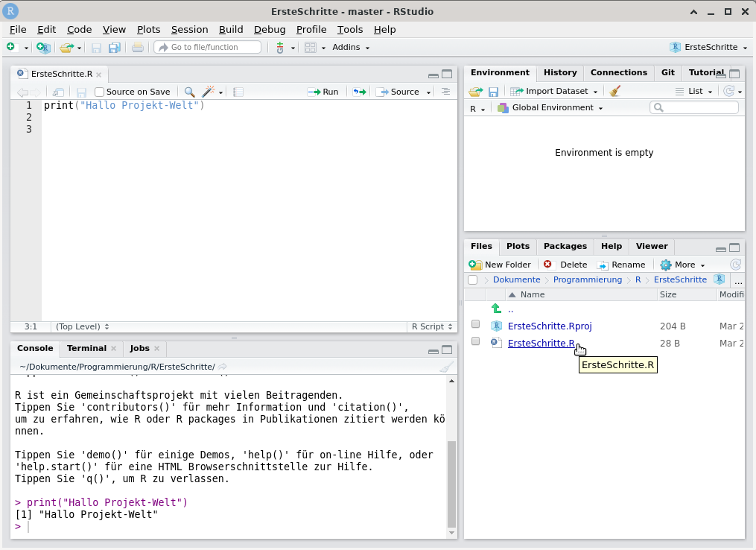Open the New File dropdown arrow
The height and width of the screenshot is (550, 756).
pyautogui.click(x=26, y=48)
